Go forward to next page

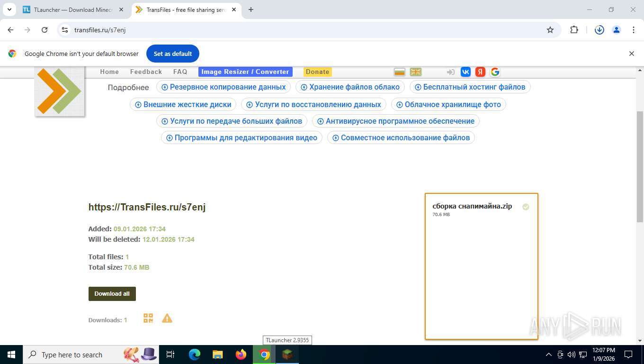pyautogui.click(x=27, y=30)
